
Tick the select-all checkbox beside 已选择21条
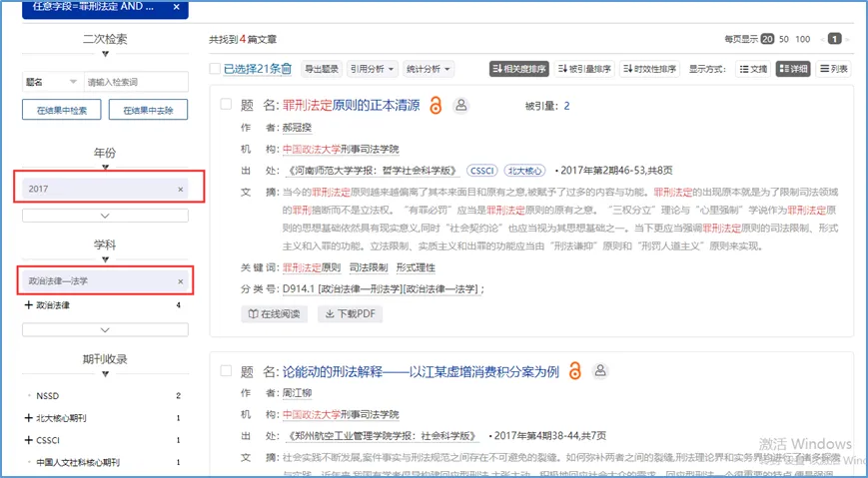215,69
